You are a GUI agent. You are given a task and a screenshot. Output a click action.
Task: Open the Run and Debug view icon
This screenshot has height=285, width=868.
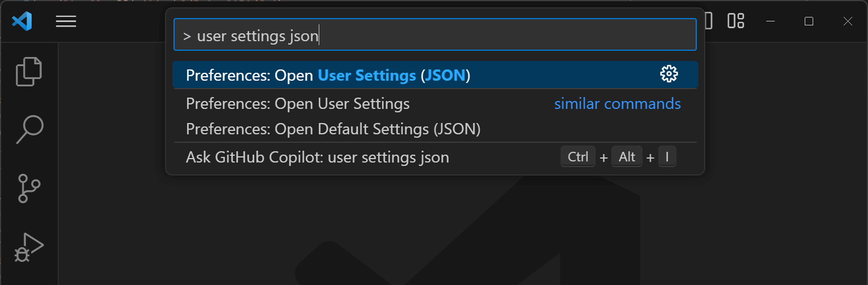[29, 247]
